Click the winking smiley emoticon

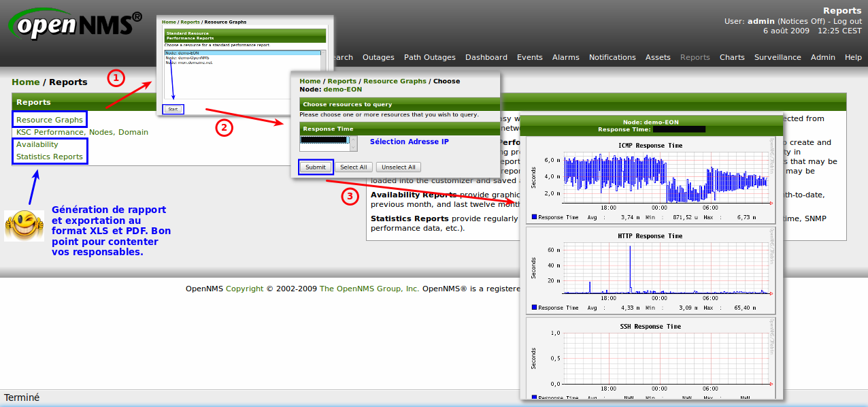click(x=24, y=225)
